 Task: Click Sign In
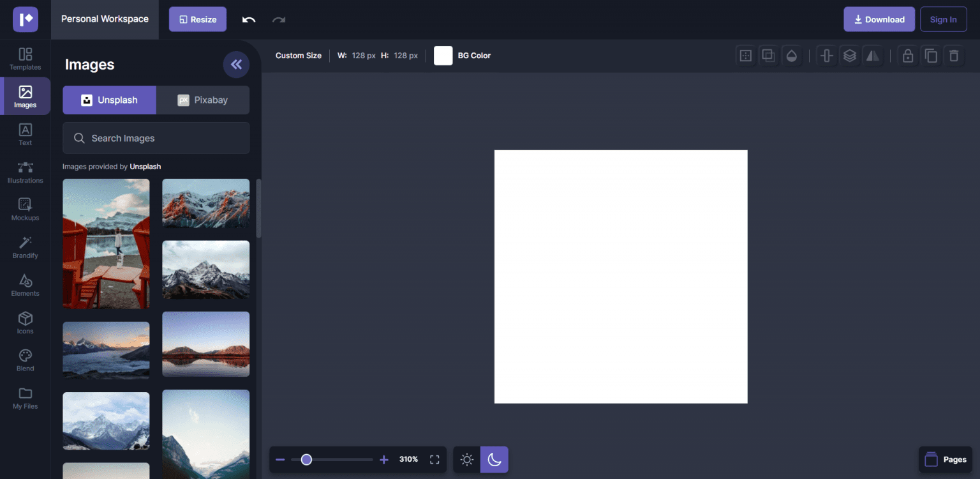tap(943, 19)
